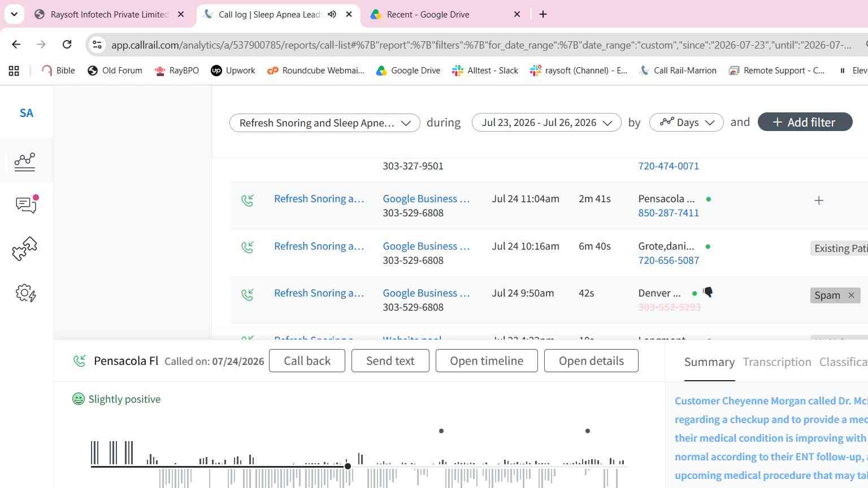868x488 pixels.
Task: Open the integrations puzzle sidebar icon
Action: (x=25, y=249)
